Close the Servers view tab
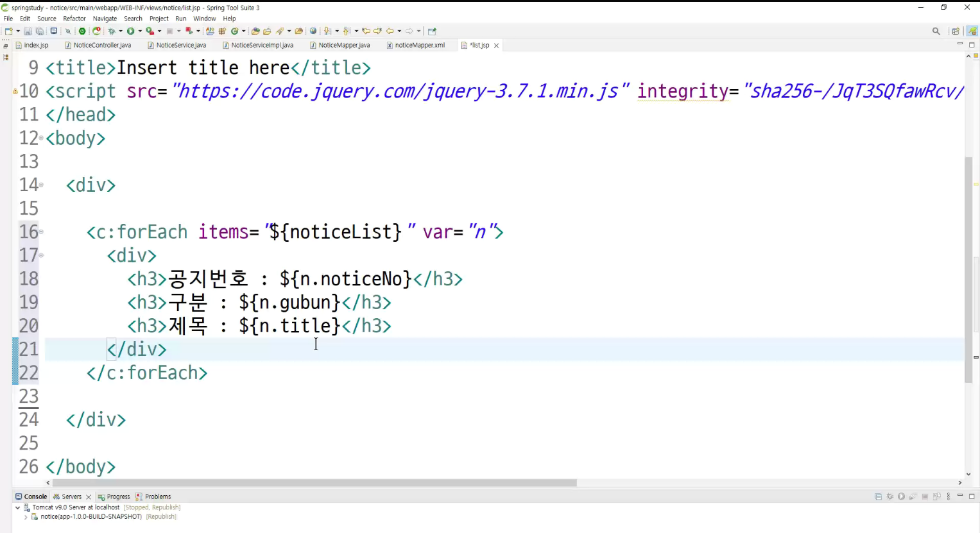 (x=89, y=497)
